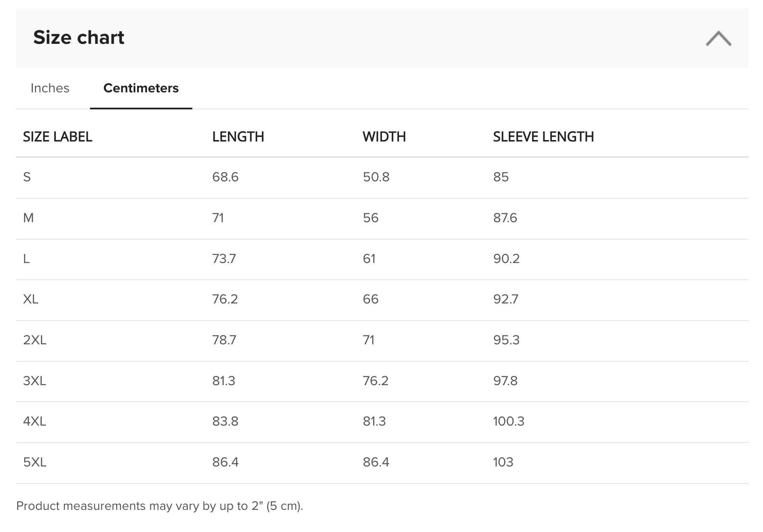Select the XL size row label
The height and width of the screenshot is (532, 763).
tap(31, 299)
